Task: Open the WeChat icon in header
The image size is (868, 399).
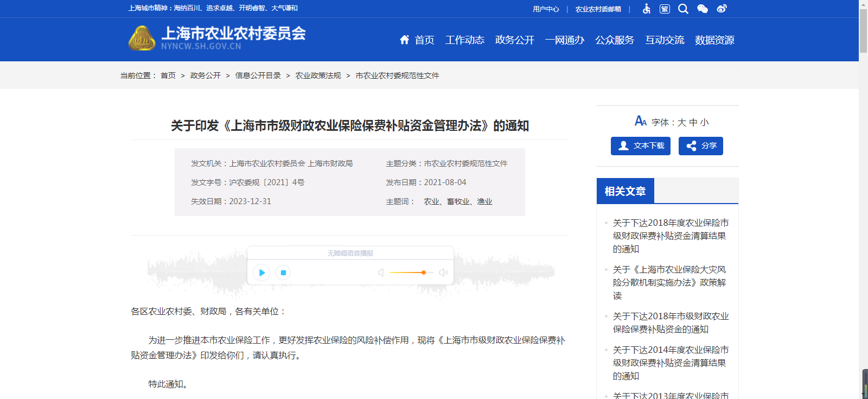Action: point(703,9)
